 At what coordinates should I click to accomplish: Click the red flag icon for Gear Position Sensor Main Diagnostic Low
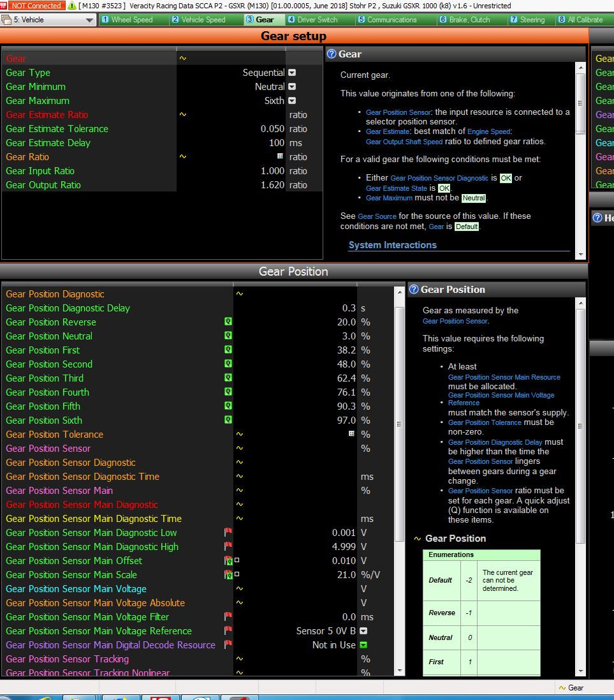click(x=228, y=532)
